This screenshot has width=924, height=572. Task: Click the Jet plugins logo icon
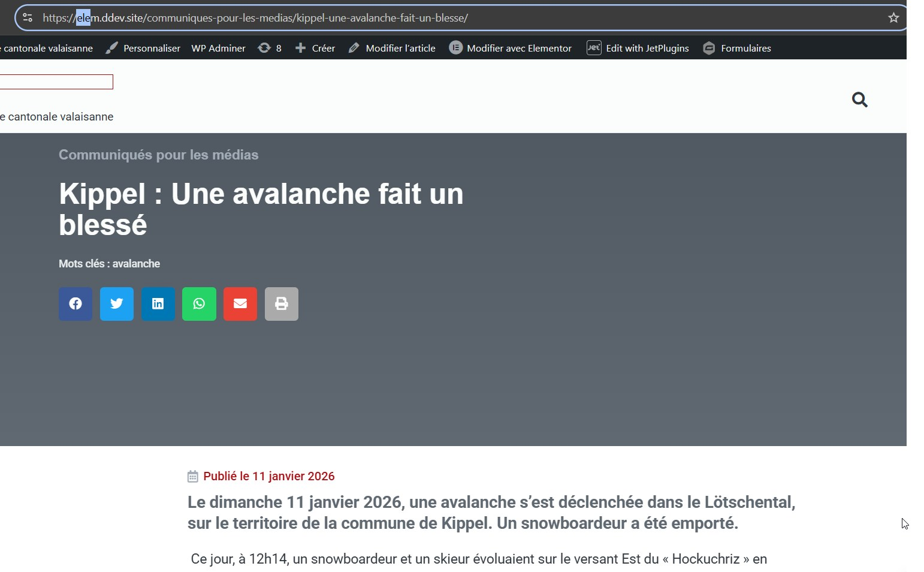(594, 48)
